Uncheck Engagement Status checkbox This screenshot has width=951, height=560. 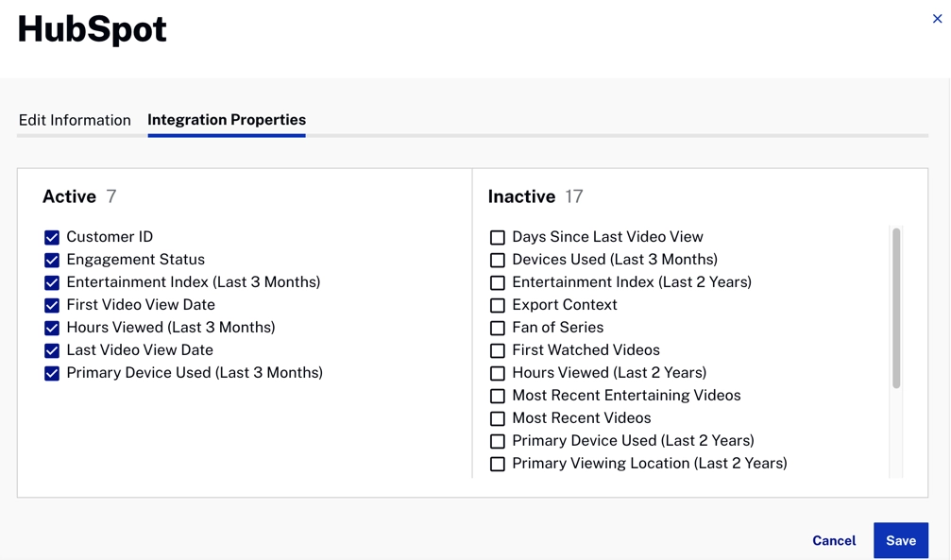[x=52, y=261]
